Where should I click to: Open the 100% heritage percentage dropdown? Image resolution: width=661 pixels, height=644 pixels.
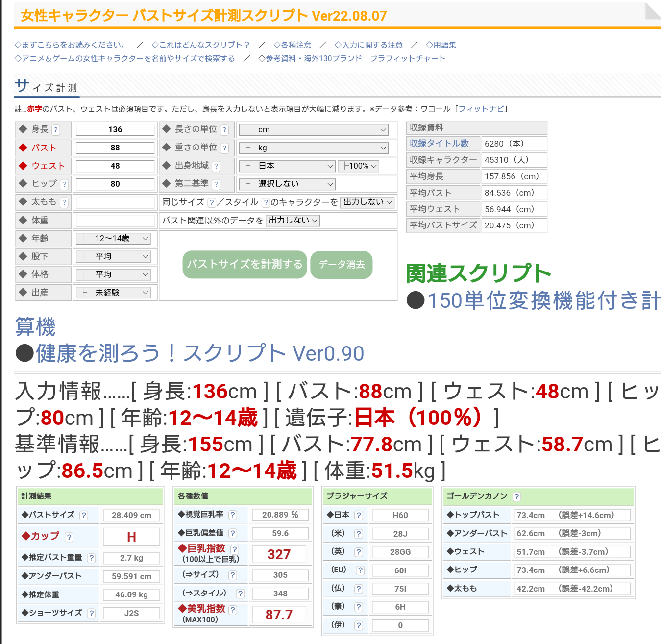(359, 166)
